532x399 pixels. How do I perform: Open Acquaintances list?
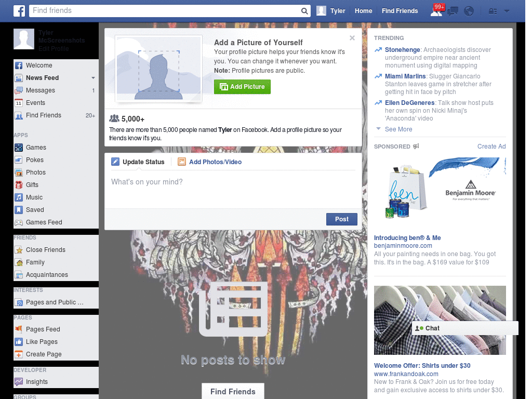point(56,275)
